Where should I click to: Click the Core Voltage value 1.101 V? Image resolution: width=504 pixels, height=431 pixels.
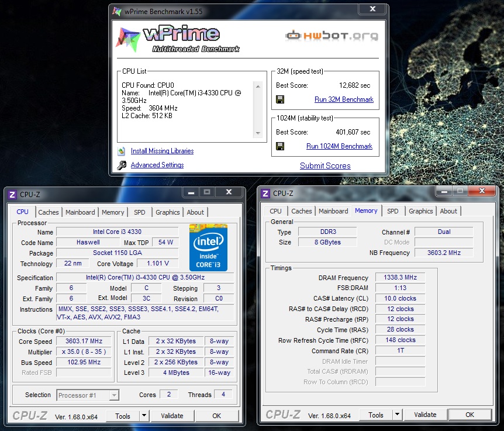click(x=157, y=263)
